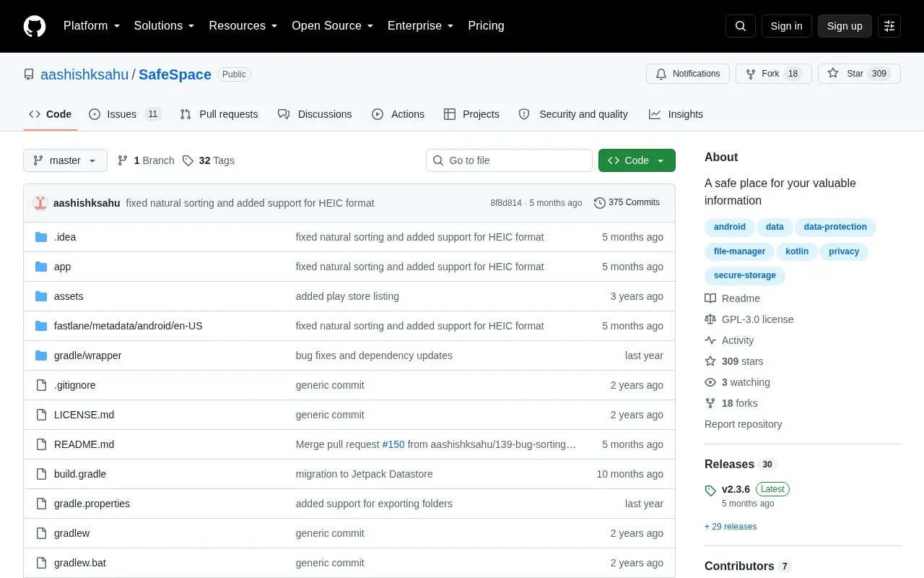The image size is (924, 578).
Task: Open the green Code dropdown
Action: coord(637,160)
